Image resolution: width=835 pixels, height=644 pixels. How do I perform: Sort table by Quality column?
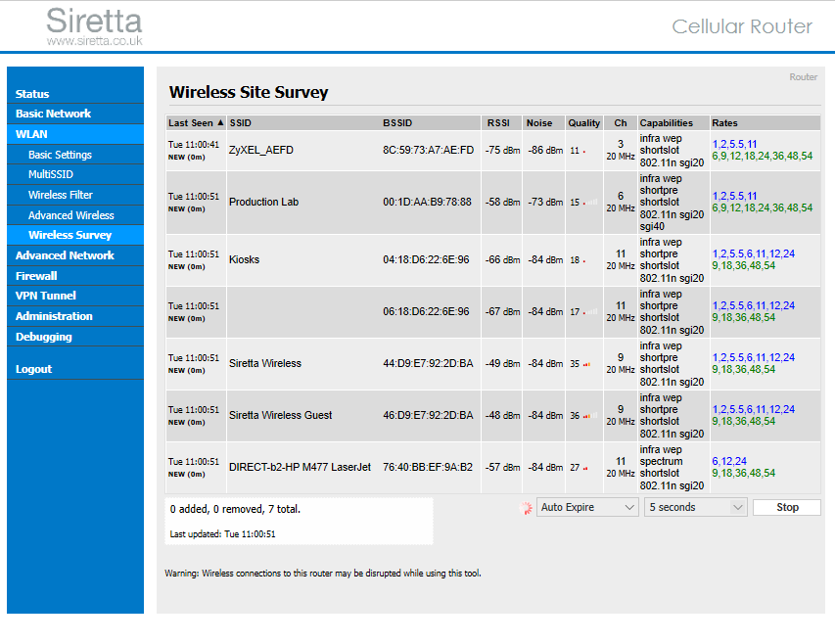(x=583, y=123)
